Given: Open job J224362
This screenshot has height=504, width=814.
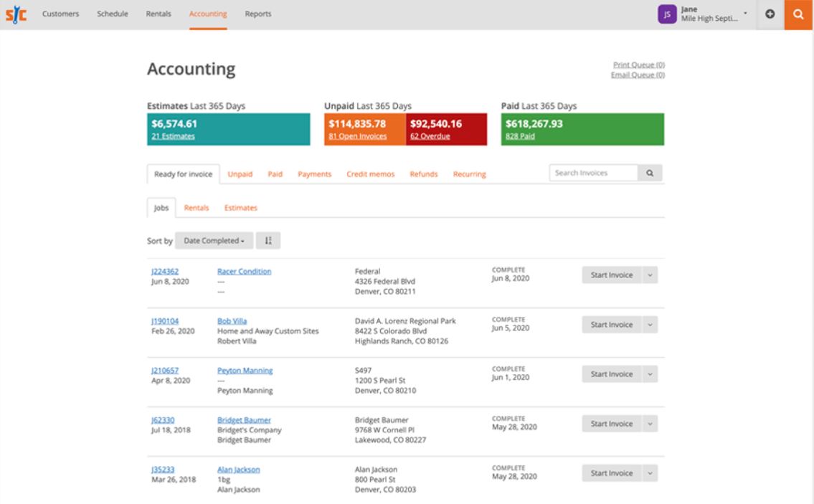Looking at the screenshot, I should point(164,272).
